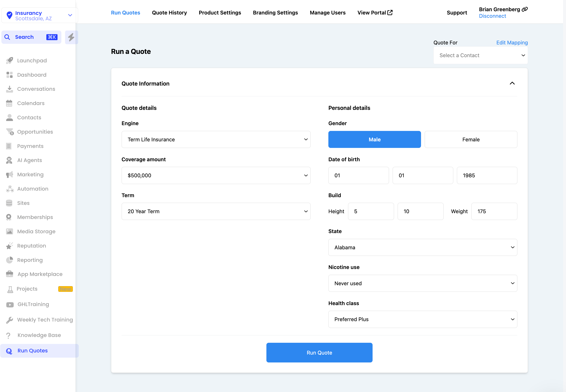566x392 pixels.
Task: Click the App Marketplace briefcase icon
Action: (x=9, y=274)
